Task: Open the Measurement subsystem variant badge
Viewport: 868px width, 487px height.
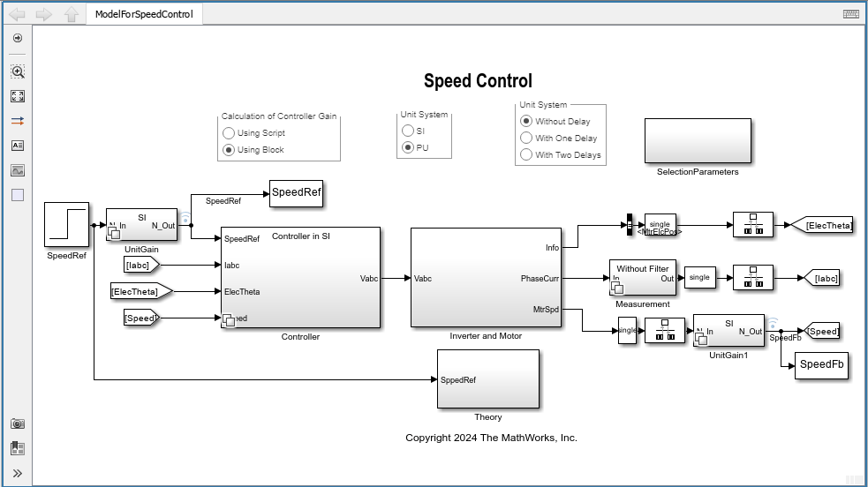Action: point(618,288)
